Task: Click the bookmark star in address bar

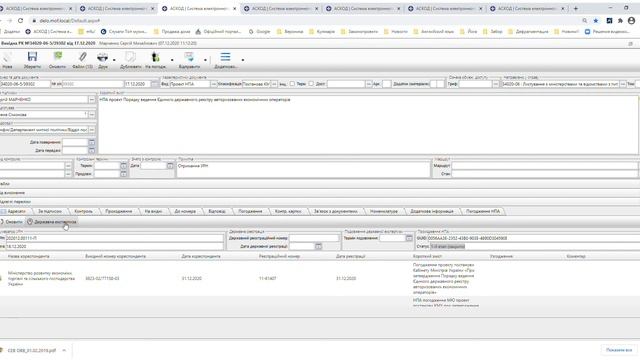Action: pyautogui.click(x=596, y=20)
